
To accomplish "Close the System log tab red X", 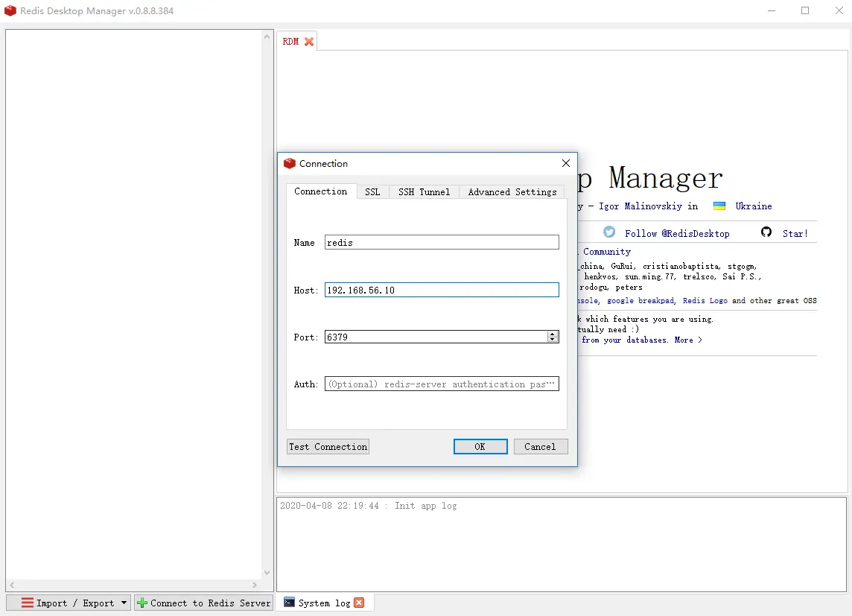I will 359,603.
